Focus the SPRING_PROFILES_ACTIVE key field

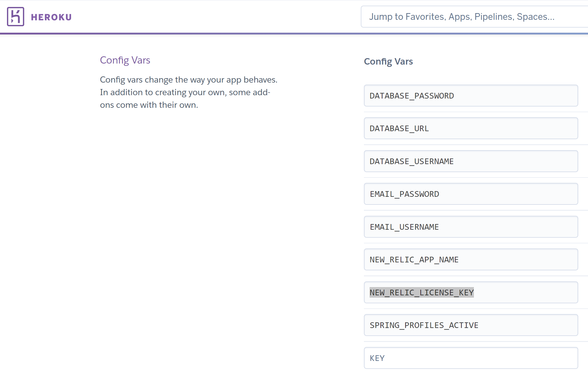[x=471, y=325]
